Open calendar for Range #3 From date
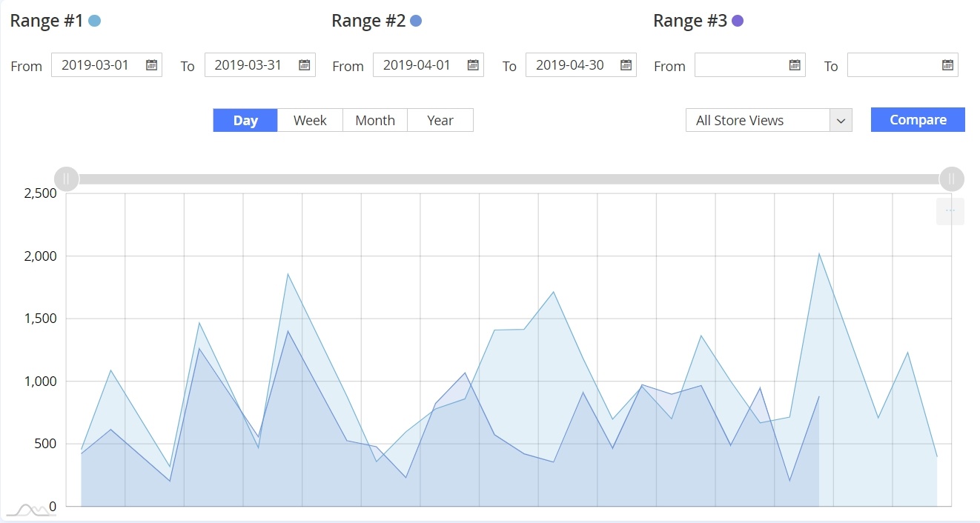980x523 pixels. [x=795, y=65]
